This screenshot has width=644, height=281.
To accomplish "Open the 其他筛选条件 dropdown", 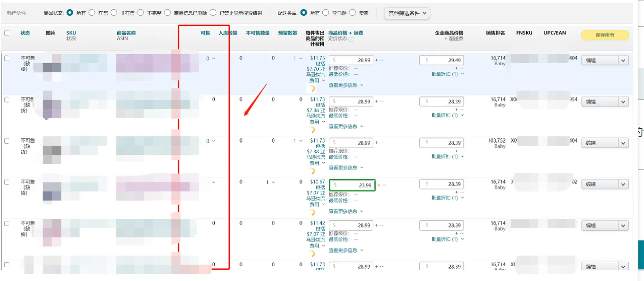I will click(x=407, y=13).
